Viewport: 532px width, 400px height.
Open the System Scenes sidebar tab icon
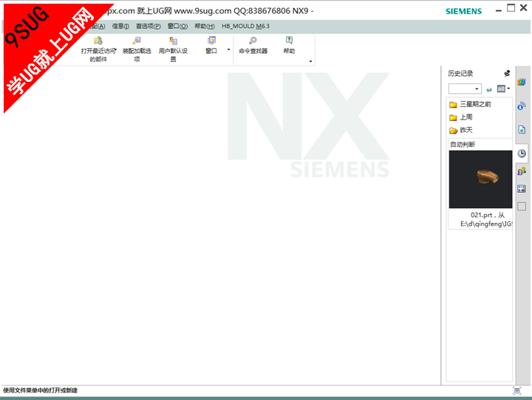(x=522, y=189)
